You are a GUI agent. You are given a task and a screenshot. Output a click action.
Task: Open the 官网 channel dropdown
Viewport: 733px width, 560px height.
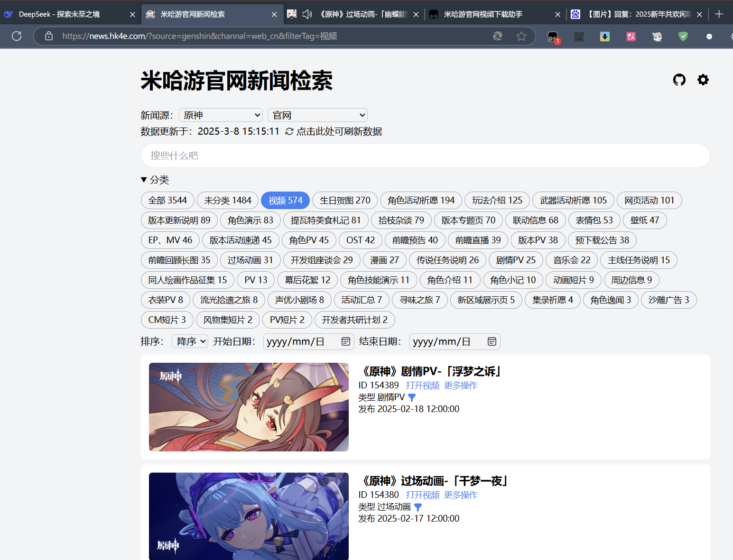pyautogui.click(x=317, y=115)
